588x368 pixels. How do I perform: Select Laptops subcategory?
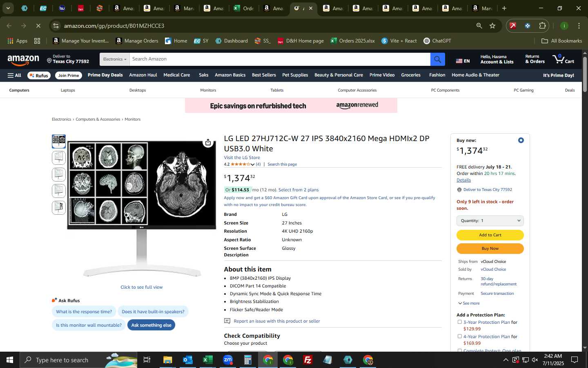[68, 90]
